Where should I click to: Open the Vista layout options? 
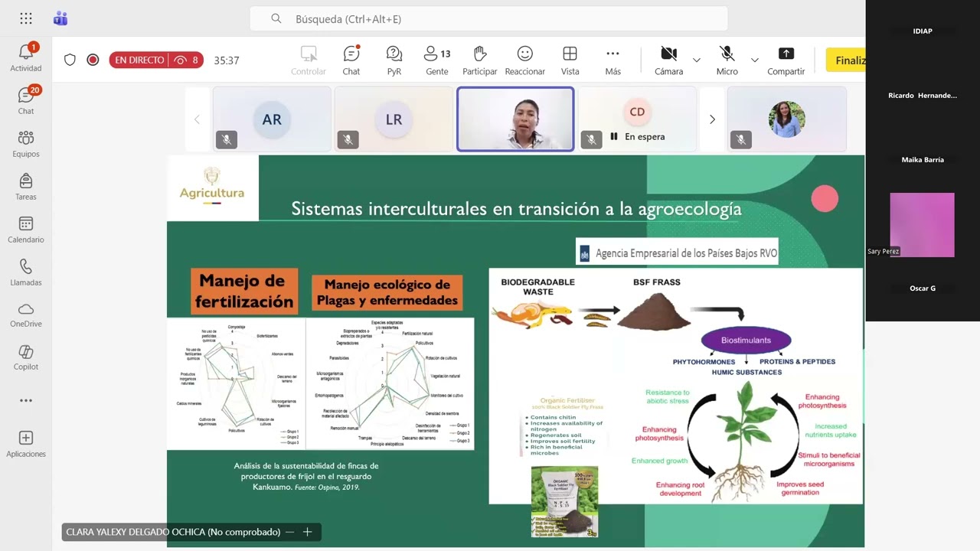570,60
